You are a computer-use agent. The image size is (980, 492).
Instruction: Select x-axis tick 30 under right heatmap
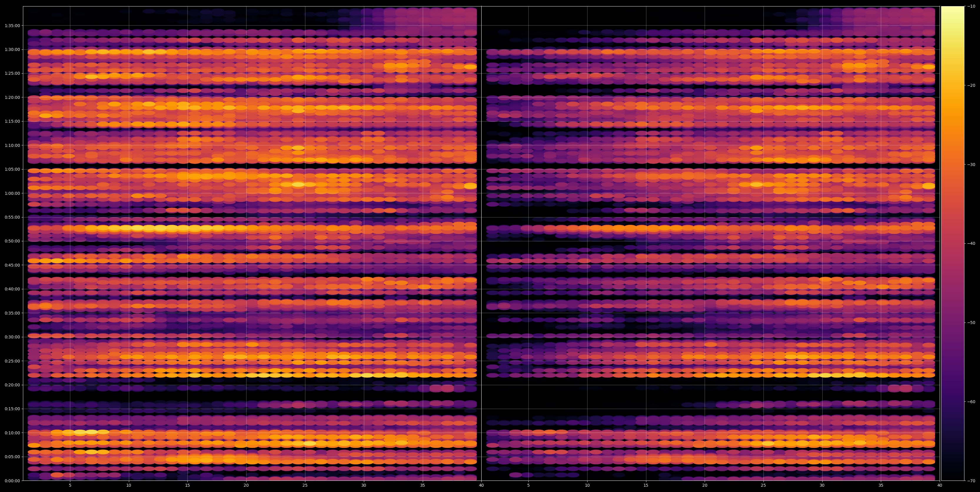click(x=822, y=486)
